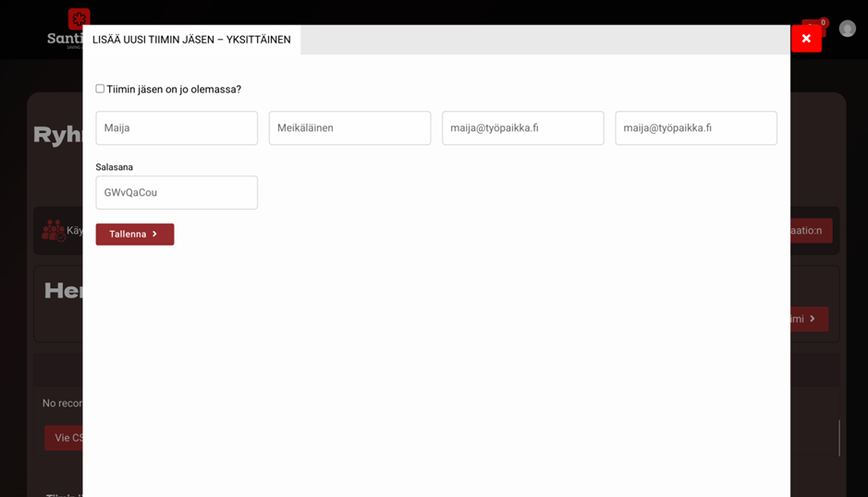The image size is (868, 497).
Task: Select the 'Lisää uusi tiimin jäsen – yksittäinen' tab
Action: tap(191, 40)
